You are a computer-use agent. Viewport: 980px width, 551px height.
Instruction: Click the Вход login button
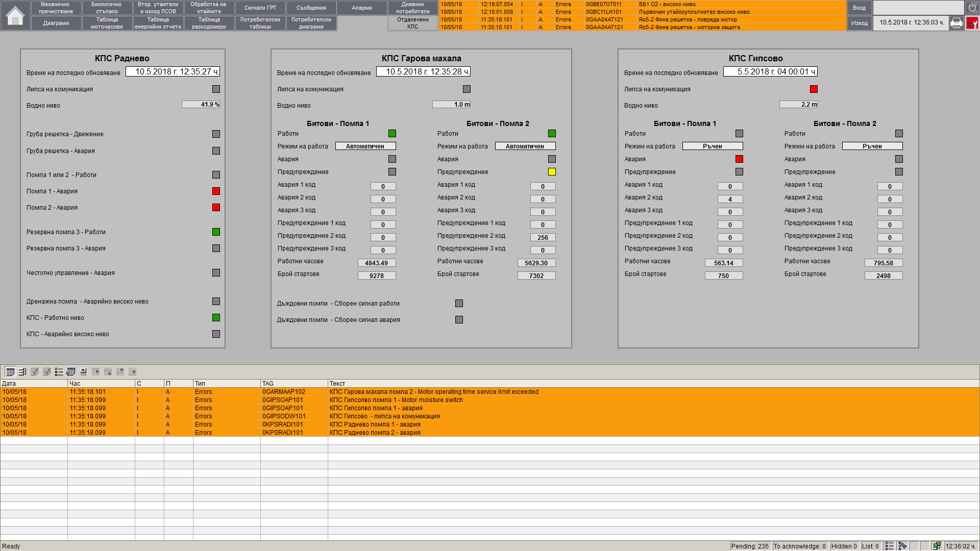859,8
